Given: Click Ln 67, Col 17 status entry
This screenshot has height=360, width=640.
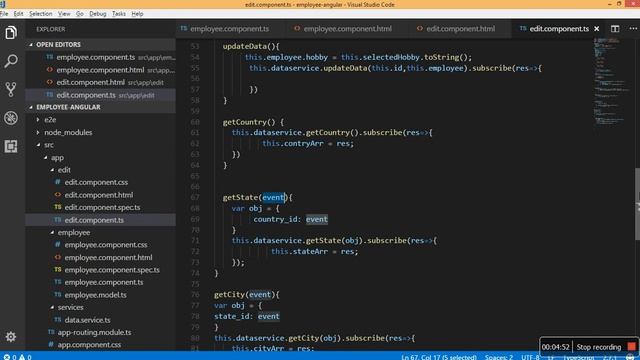Looking at the screenshot, I should [439, 357].
